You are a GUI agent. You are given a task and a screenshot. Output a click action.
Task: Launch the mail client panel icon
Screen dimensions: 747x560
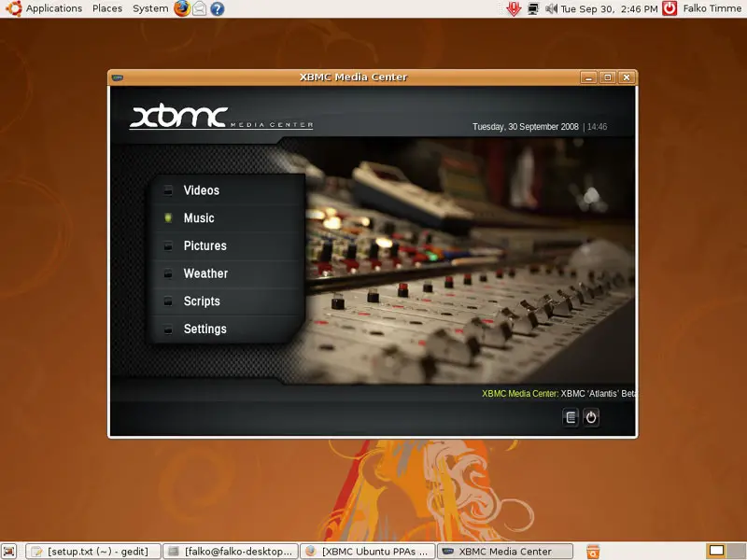200,8
